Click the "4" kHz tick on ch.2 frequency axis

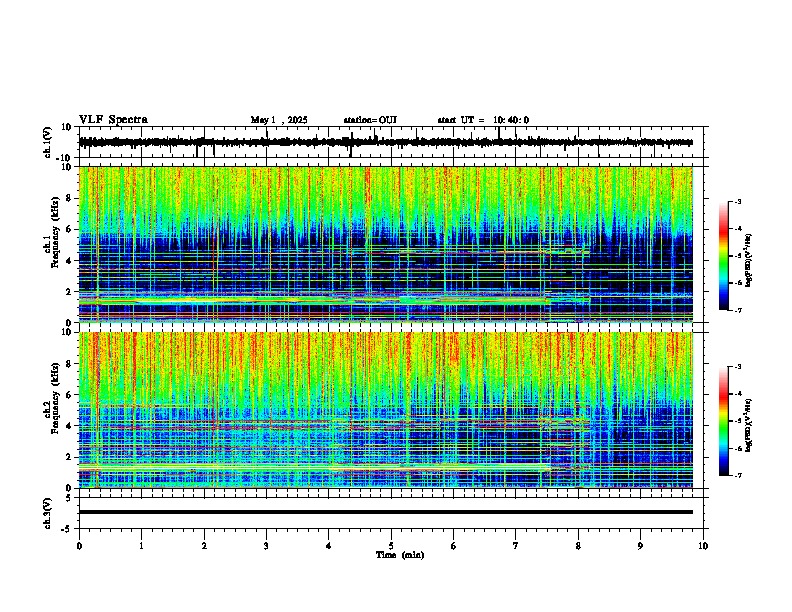pyautogui.click(x=69, y=426)
